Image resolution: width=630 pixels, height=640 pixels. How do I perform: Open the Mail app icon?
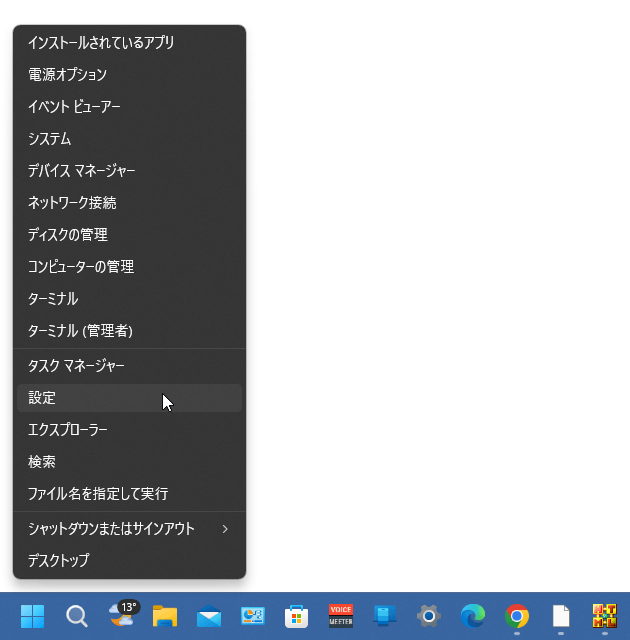[209, 616]
